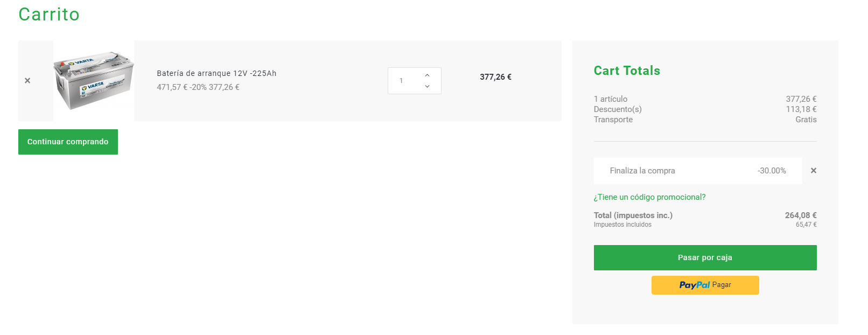Image resolution: width=868 pixels, height=335 pixels.
Task: Click the Cart Totals heading
Action: [627, 71]
